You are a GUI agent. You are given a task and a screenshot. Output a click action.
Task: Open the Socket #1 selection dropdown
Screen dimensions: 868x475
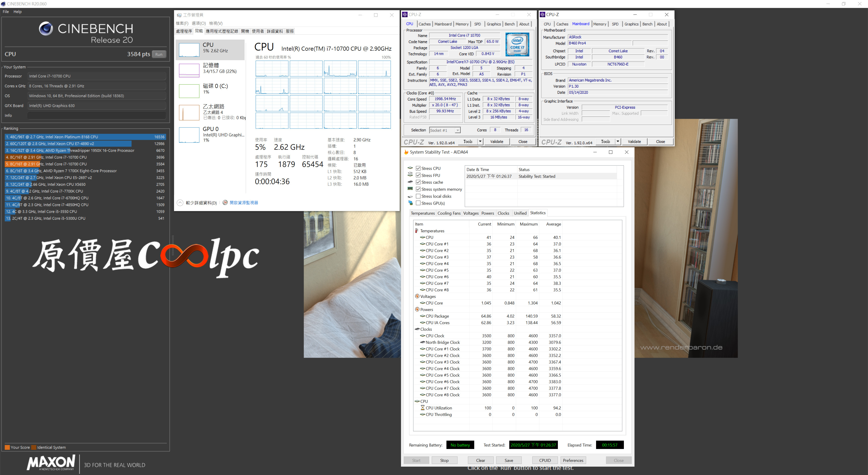pos(457,130)
